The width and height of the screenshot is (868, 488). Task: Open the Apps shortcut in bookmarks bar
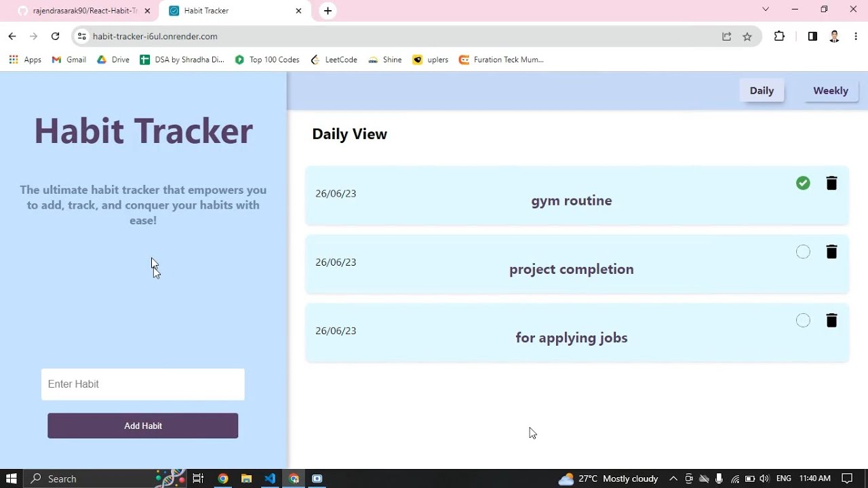pyautogui.click(x=25, y=60)
